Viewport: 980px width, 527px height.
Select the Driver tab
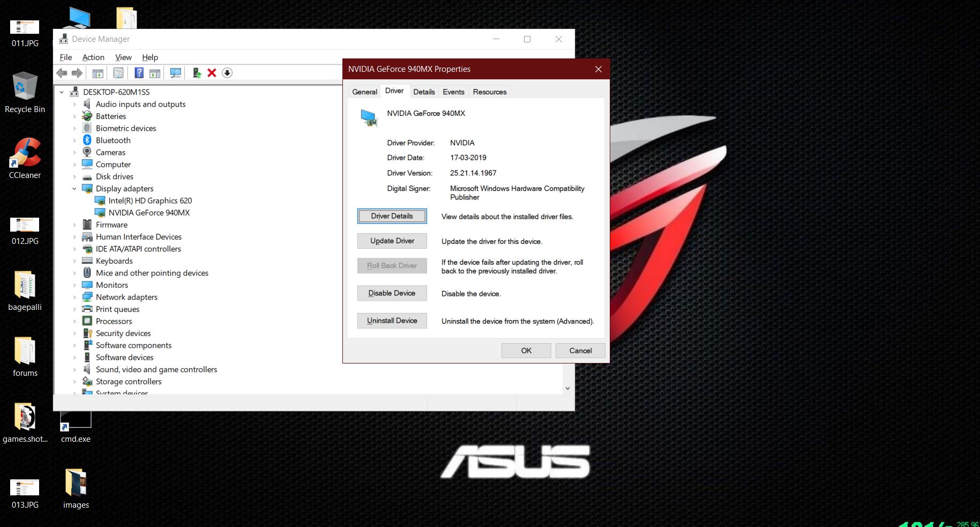tap(394, 91)
